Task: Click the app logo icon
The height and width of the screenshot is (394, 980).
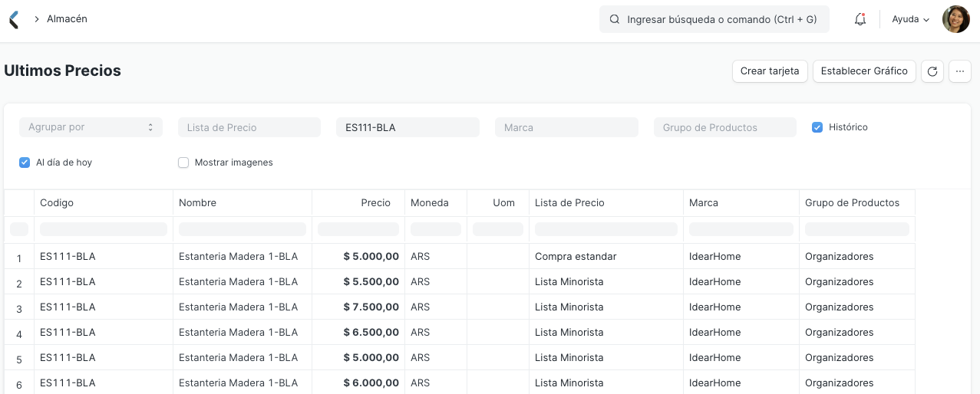Action: coord(14,19)
